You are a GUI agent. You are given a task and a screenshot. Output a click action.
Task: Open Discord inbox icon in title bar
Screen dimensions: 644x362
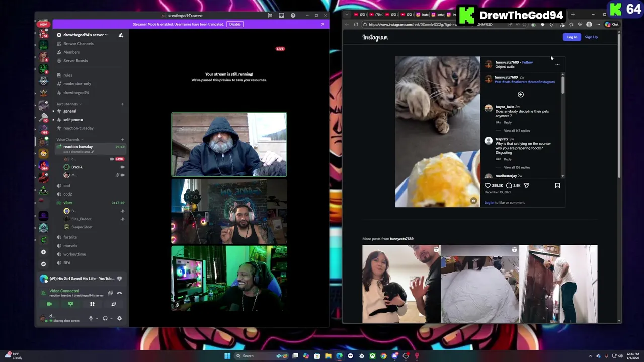281,15
